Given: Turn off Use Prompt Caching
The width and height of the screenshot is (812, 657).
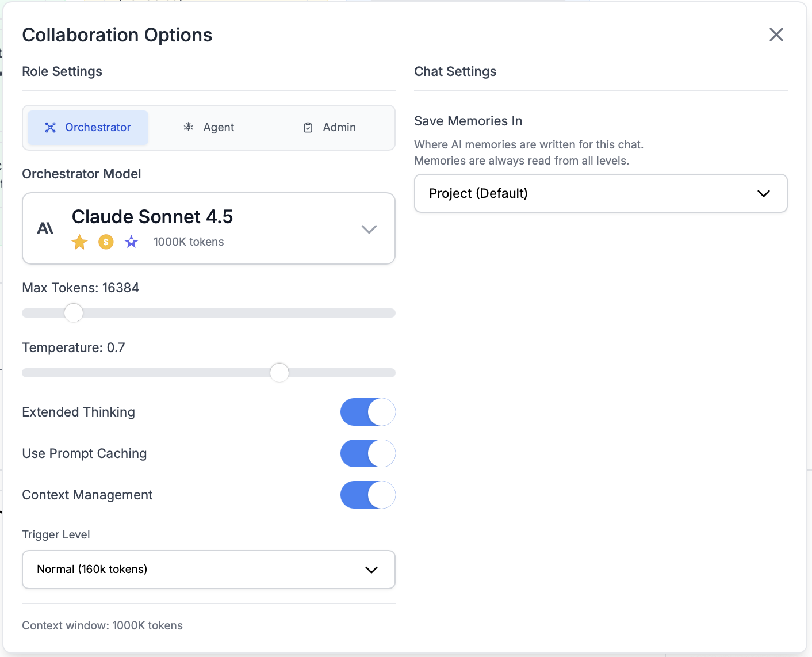Looking at the screenshot, I should click(367, 453).
